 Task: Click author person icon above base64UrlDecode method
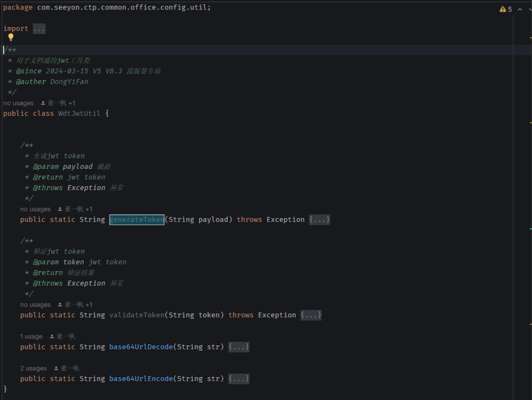tap(52, 336)
